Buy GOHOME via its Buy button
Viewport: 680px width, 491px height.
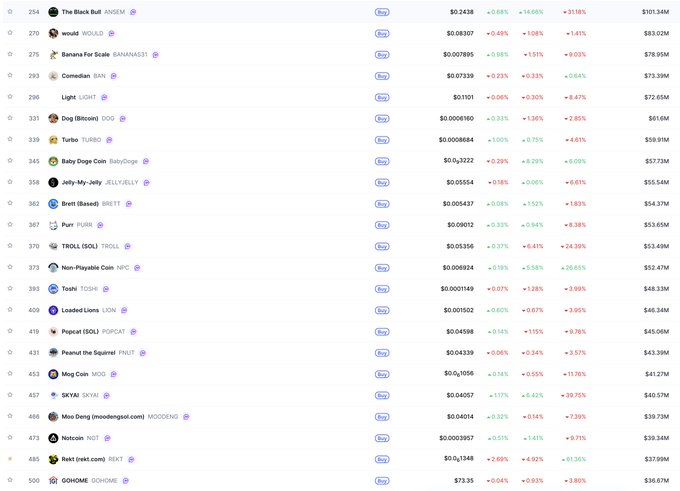click(382, 481)
